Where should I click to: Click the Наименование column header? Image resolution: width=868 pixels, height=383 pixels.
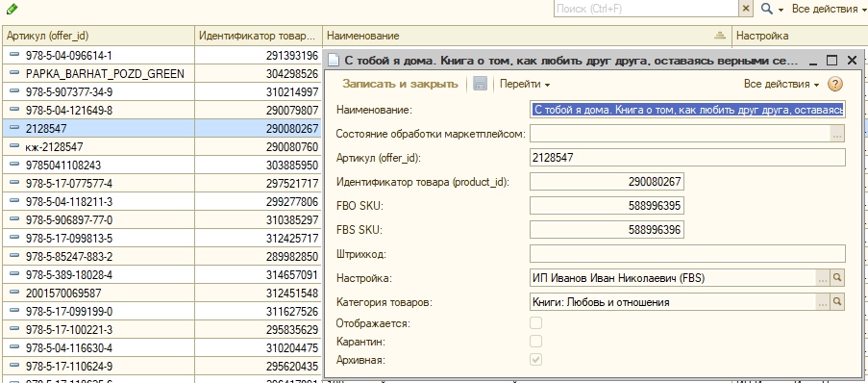[x=527, y=36]
